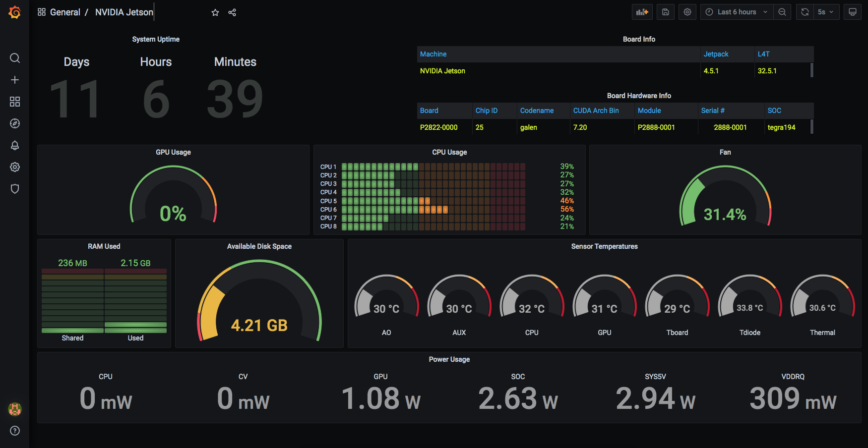Open the Create plus icon in sidebar
Image resolution: width=868 pixels, height=448 pixels.
pos(15,80)
